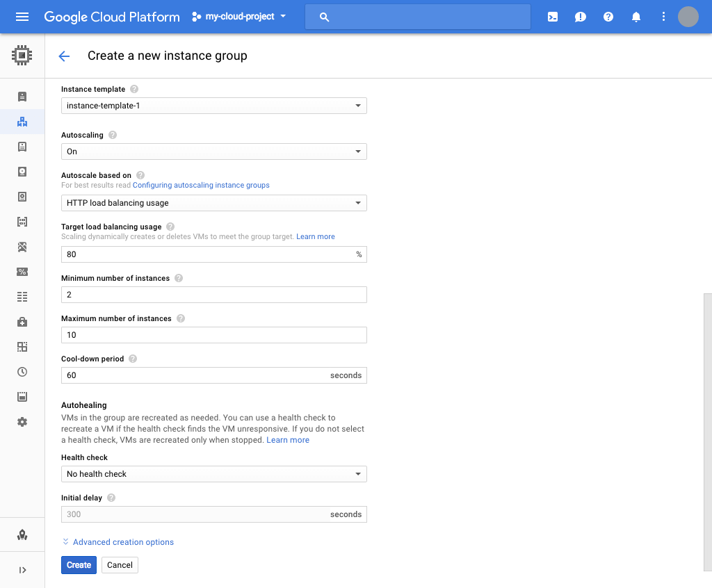Open the my-cloud-project selector dropdown

tap(239, 17)
